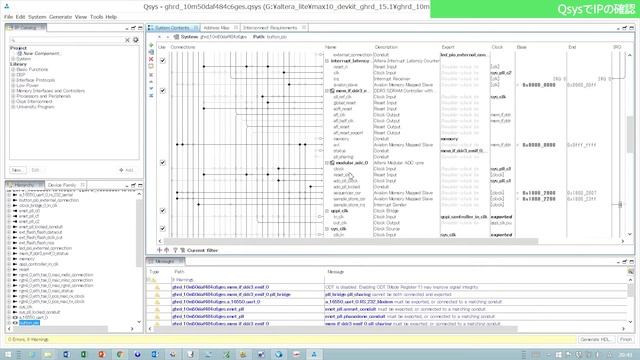
Task: Expand Processors and Peripherals category
Action: tap(13, 96)
